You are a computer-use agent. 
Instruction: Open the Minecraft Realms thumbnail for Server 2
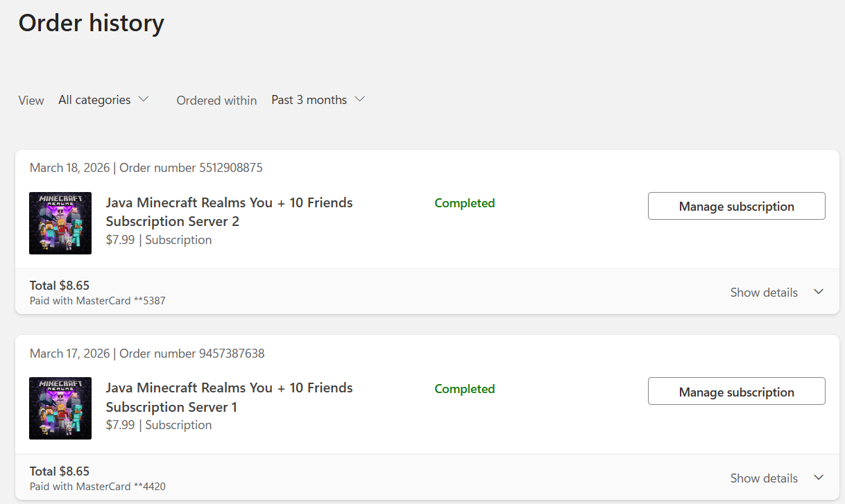pyautogui.click(x=60, y=223)
